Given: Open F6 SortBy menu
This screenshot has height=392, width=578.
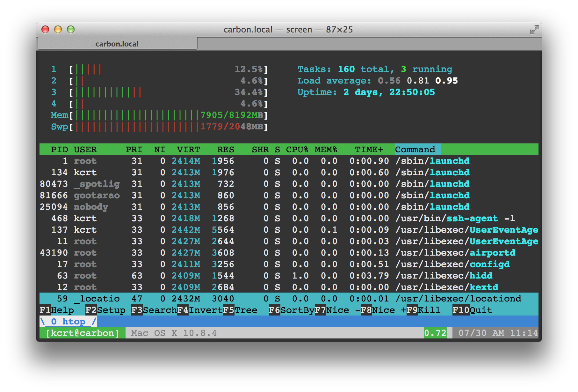Looking at the screenshot, I should (292, 310).
